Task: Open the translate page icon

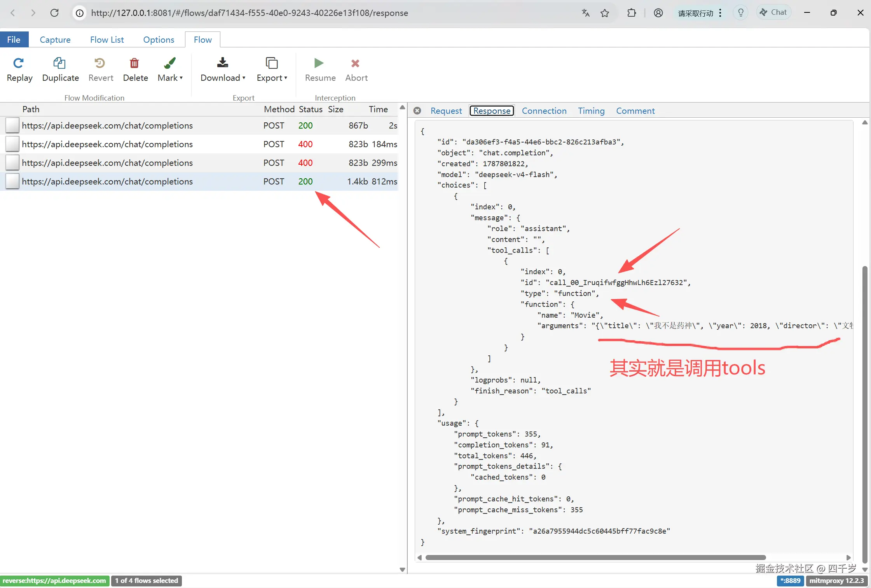Action: tap(586, 13)
